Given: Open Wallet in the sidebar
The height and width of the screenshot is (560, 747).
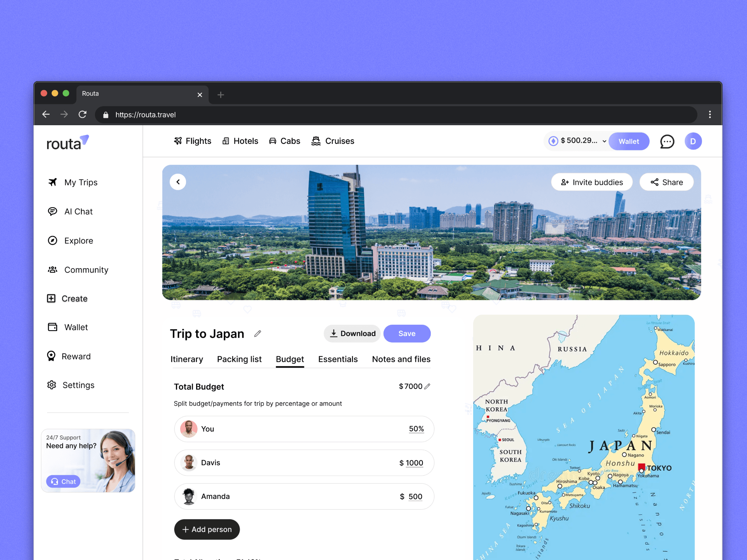Looking at the screenshot, I should 68,327.
